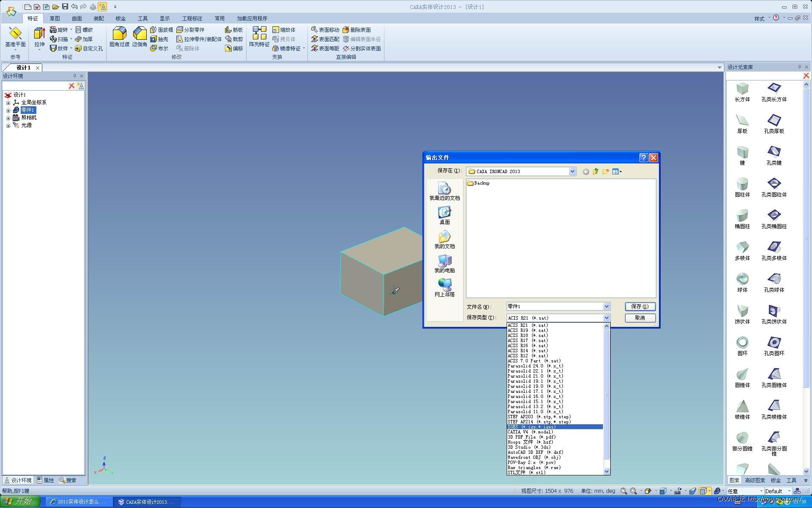Apply 边倒角 chamfer tool
812x508 pixels.
click(140, 37)
